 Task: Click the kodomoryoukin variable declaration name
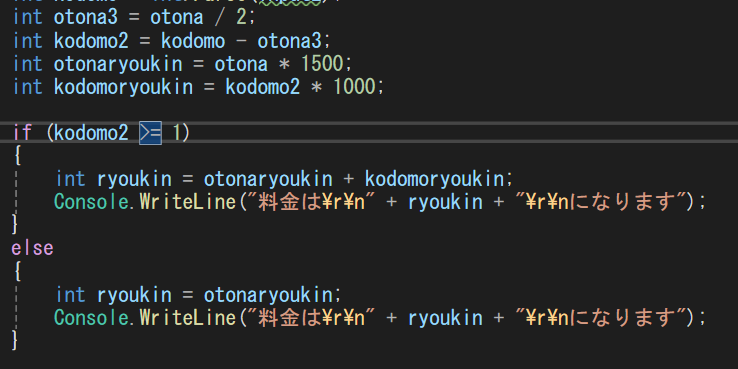click(x=123, y=87)
